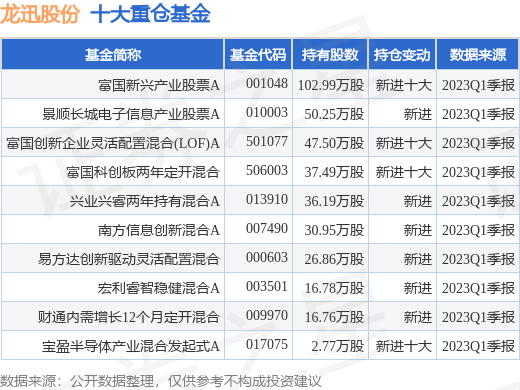Select fund name 宝盈半导体产业混合发起式A

[x=131, y=346]
